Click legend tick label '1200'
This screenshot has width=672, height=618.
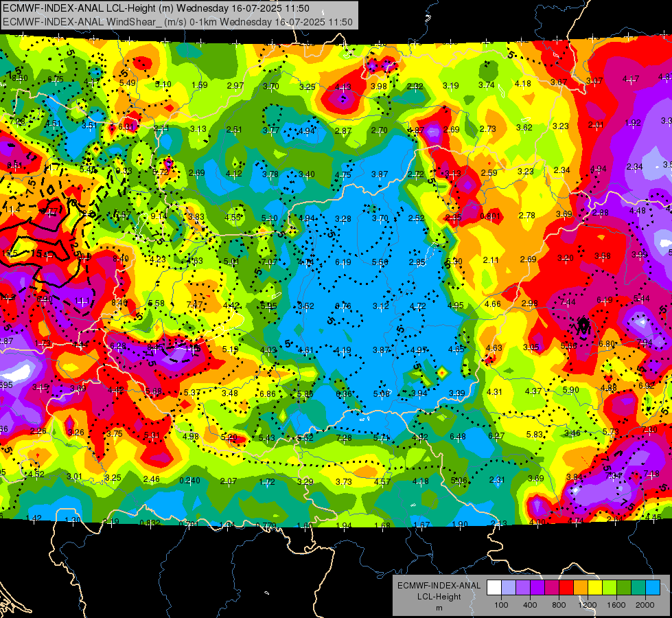(x=588, y=605)
